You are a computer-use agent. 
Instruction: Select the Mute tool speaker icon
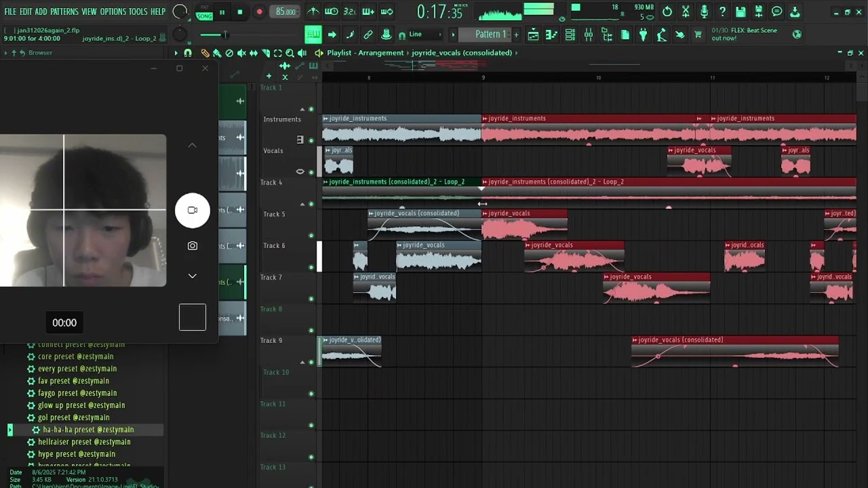241,53
